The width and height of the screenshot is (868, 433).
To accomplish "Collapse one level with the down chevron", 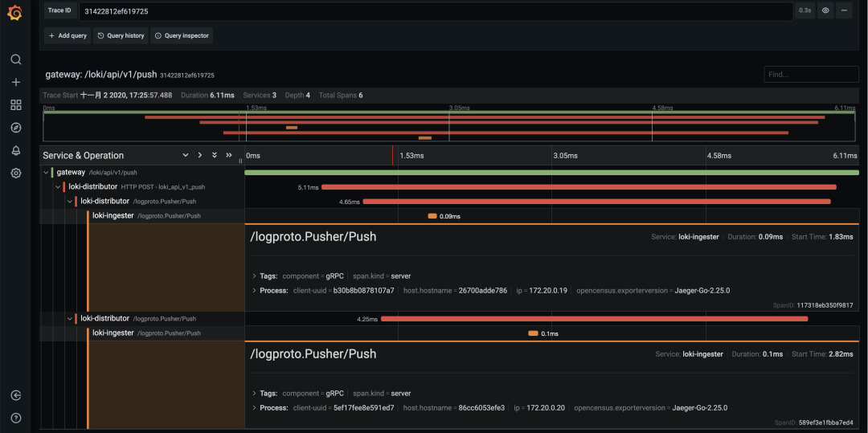I will 186,155.
